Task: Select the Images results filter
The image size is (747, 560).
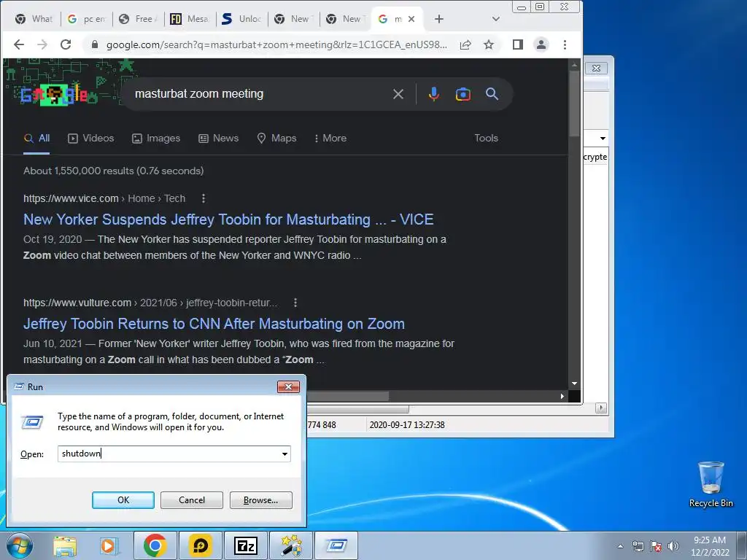Action: pos(156,138)
